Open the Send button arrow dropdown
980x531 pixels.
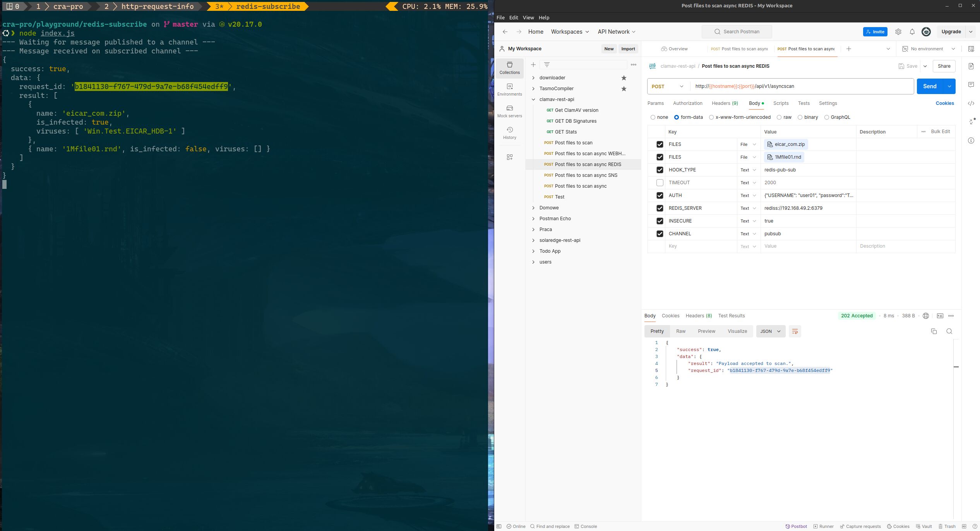click(949, 86)
